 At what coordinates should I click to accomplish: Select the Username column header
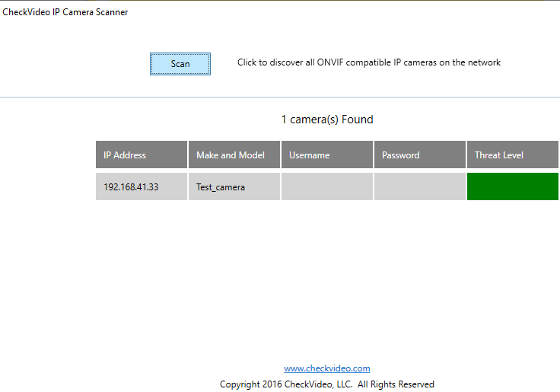pos(327,155)
